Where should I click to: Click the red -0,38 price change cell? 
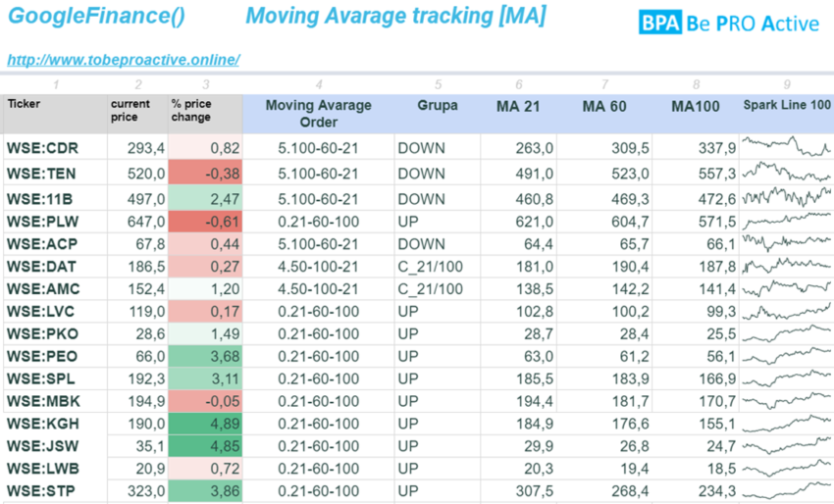tap(205, 174)
